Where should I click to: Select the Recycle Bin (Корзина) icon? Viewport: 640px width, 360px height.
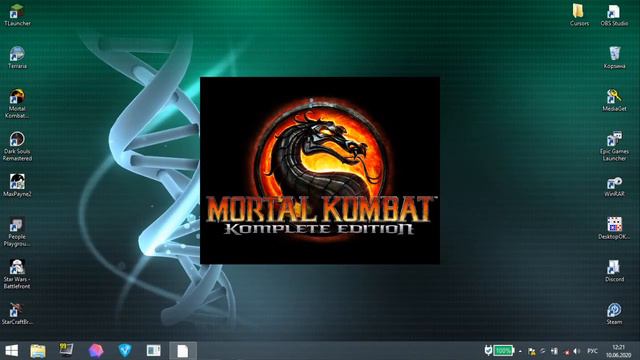(x=614, y=58)
